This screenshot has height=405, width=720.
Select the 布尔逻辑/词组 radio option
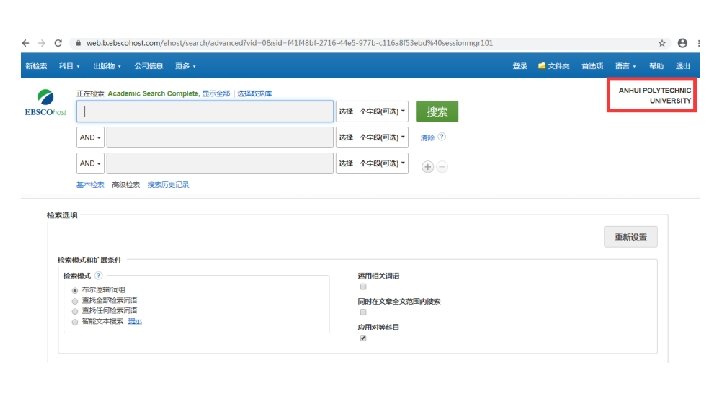pos(75,290)
